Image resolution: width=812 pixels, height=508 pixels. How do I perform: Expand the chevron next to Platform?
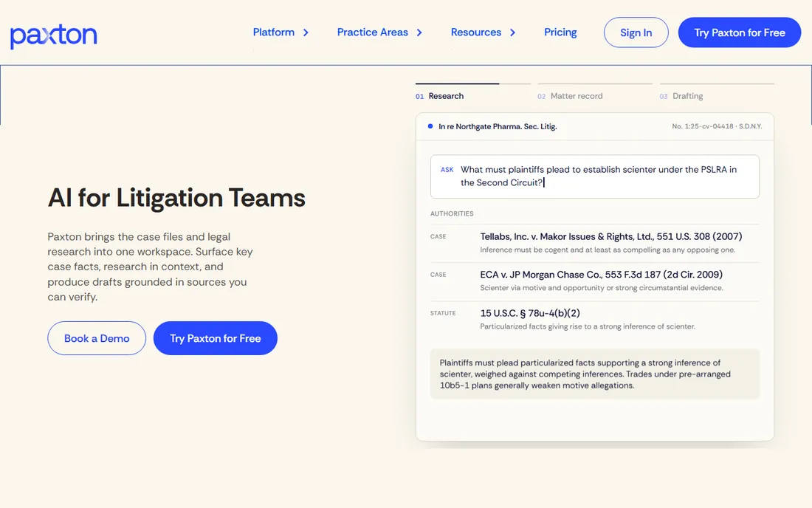[x=306, y=32]
